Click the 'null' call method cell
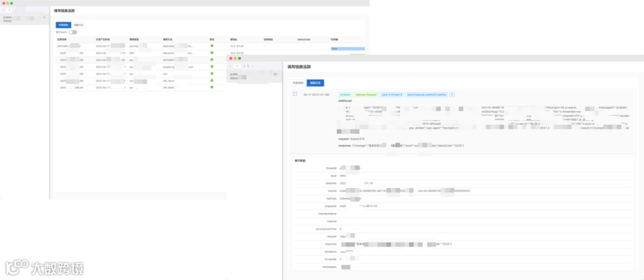 [165, 73]
